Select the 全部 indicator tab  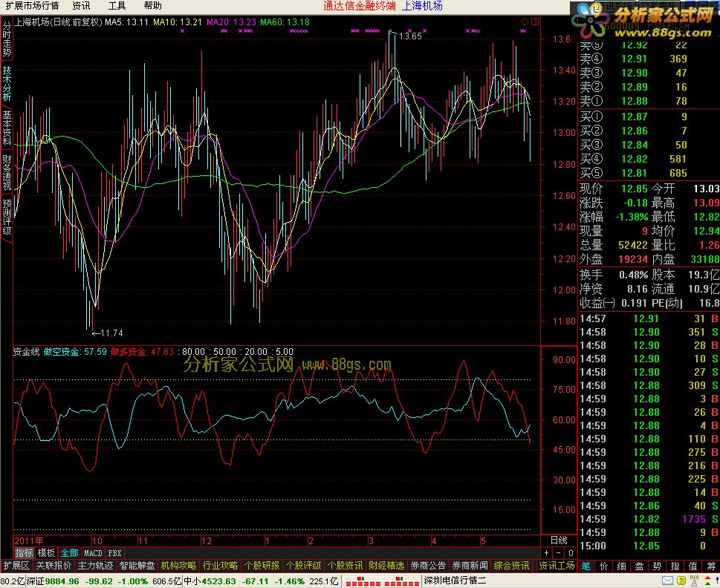tap(69, 553)
